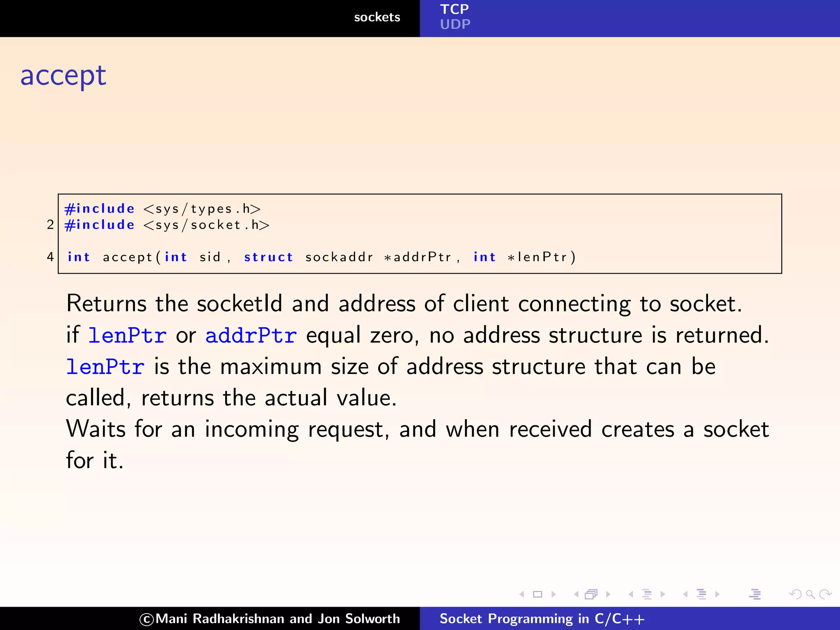
Task: Click the Socket Programming in C/C++ footer title
Action: pos(542,619)
